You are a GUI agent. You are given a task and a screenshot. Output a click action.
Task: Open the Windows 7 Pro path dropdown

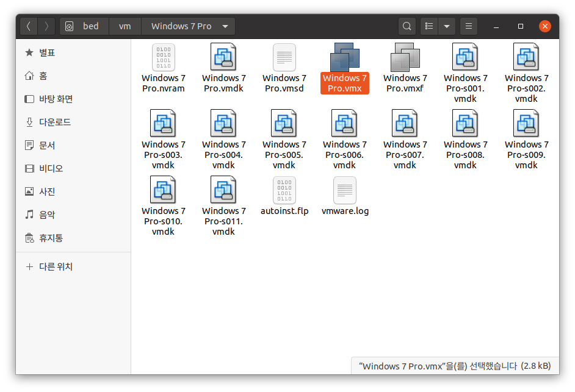pyautogui.click(x=188, y=26)
